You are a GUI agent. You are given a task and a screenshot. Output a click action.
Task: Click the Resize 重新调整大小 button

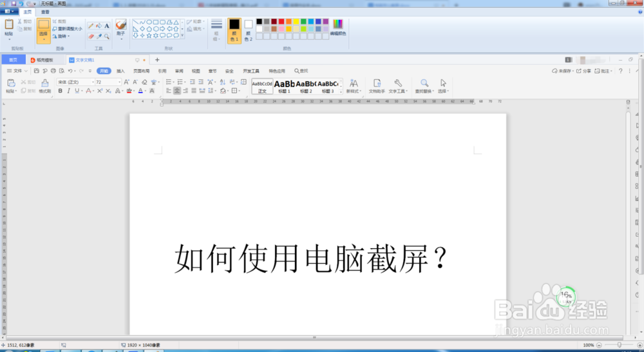pyautogui.click(x=67, y=29)
